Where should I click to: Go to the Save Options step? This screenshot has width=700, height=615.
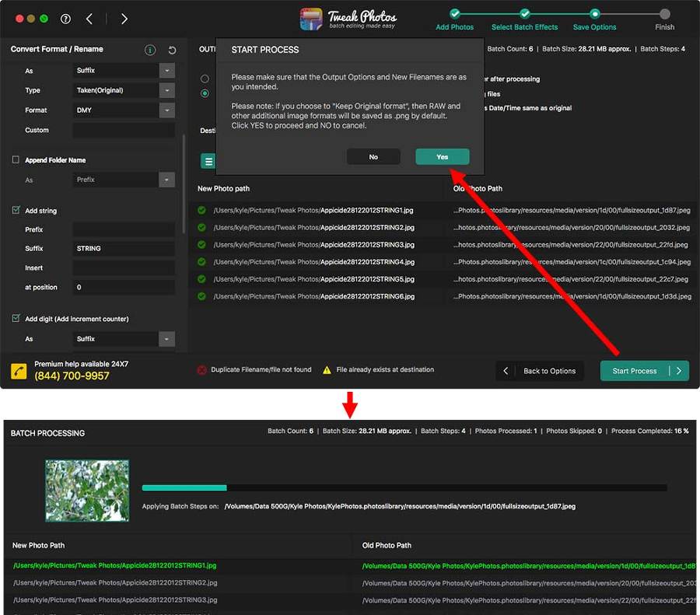(x=595, y=19)
